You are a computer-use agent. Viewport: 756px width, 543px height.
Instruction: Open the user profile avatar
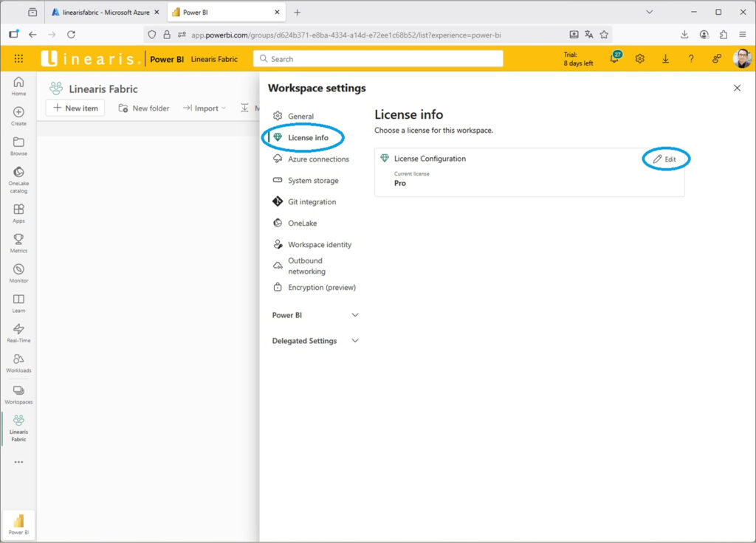pos(742,58)
